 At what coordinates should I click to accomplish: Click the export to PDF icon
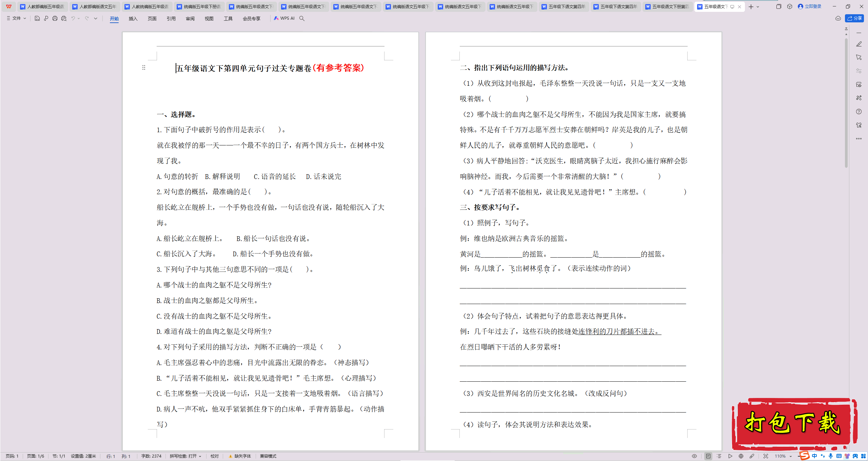[46, 18]
